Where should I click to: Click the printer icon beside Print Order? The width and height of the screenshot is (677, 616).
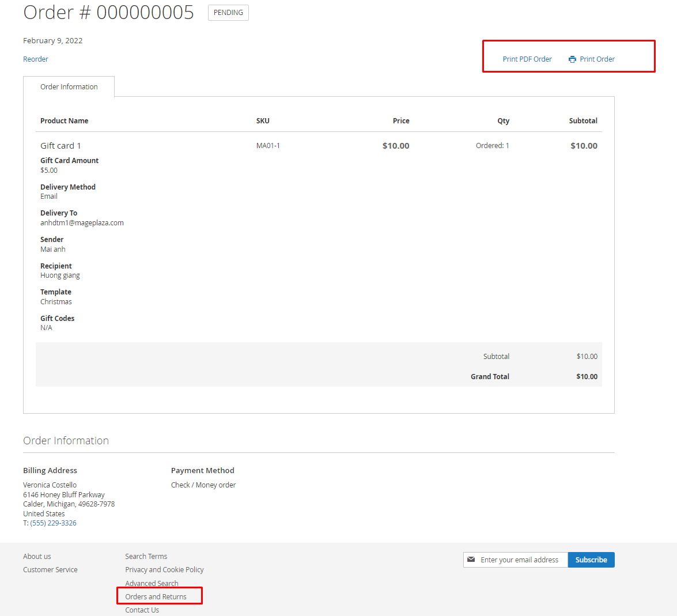(x=572, y=59)
